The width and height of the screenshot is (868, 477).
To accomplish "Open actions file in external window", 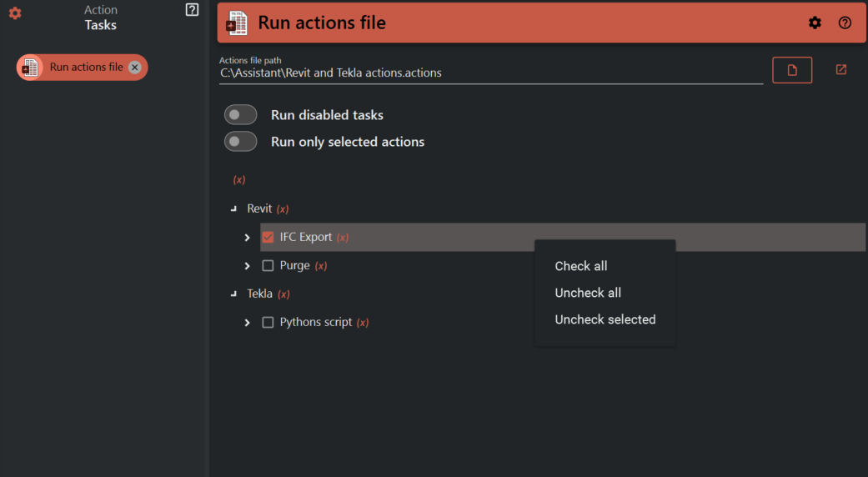I will tap(840, 69).
